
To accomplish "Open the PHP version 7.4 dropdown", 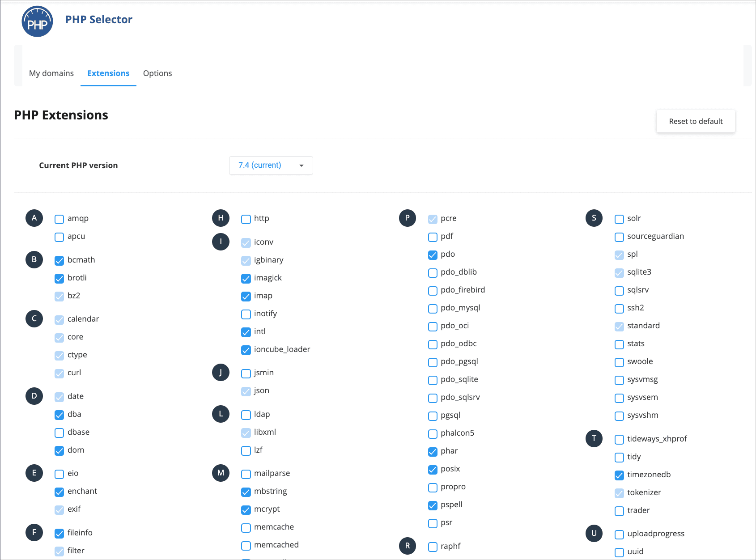I will tap(271, 165).
